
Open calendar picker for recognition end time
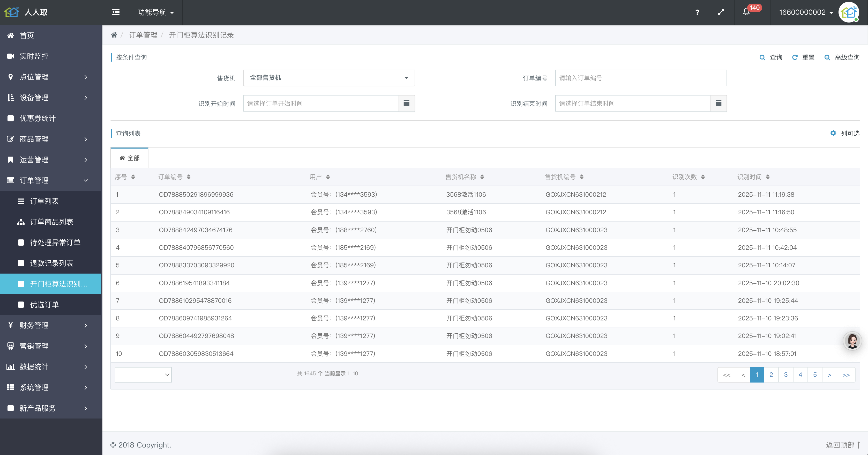[719, 103]
